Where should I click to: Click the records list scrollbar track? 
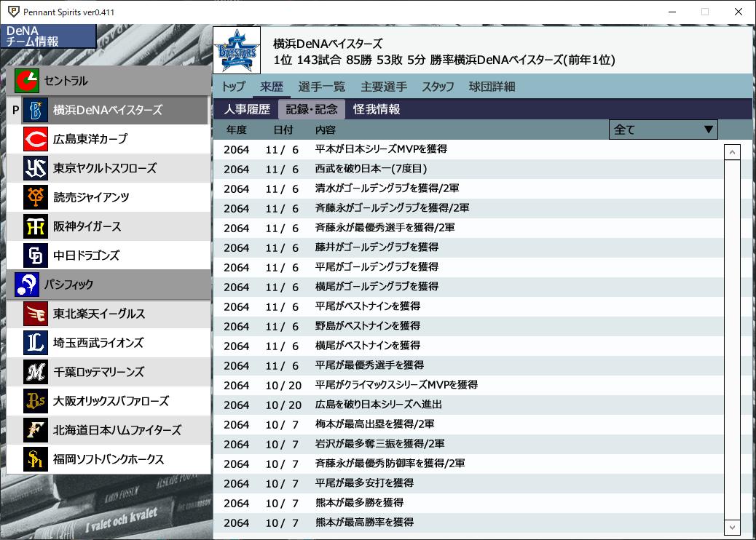click(732, 340)
